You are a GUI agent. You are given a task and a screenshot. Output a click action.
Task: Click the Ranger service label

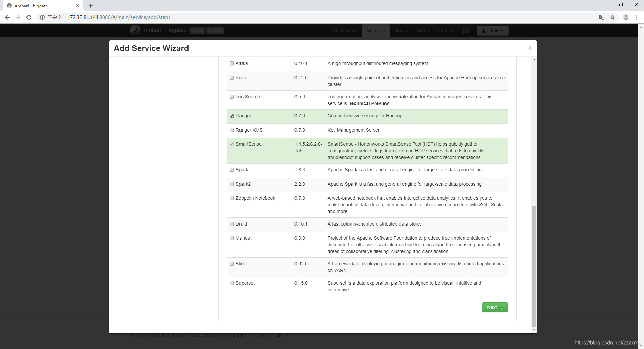pos(244,116)
